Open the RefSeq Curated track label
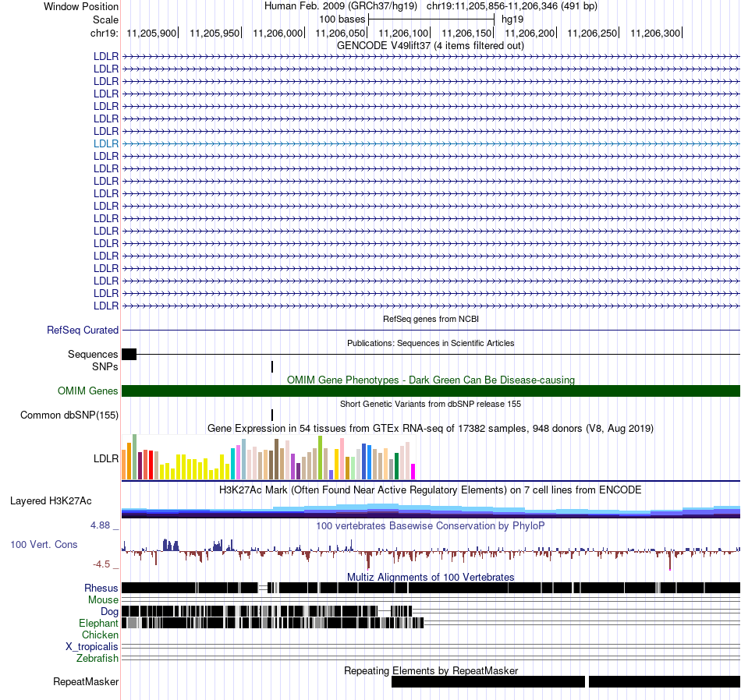This screenshot has height=700, width=741. 82,331
